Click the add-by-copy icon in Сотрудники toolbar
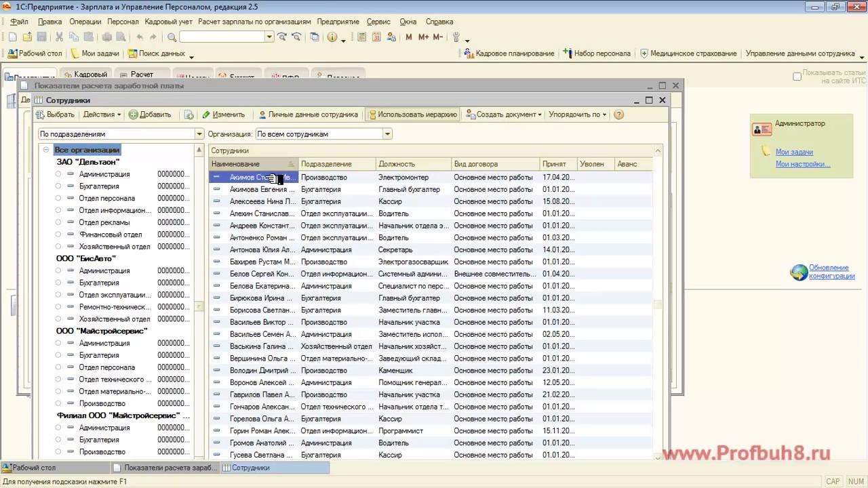Screen dimensions: 868x488 click(x=189, y=115)
